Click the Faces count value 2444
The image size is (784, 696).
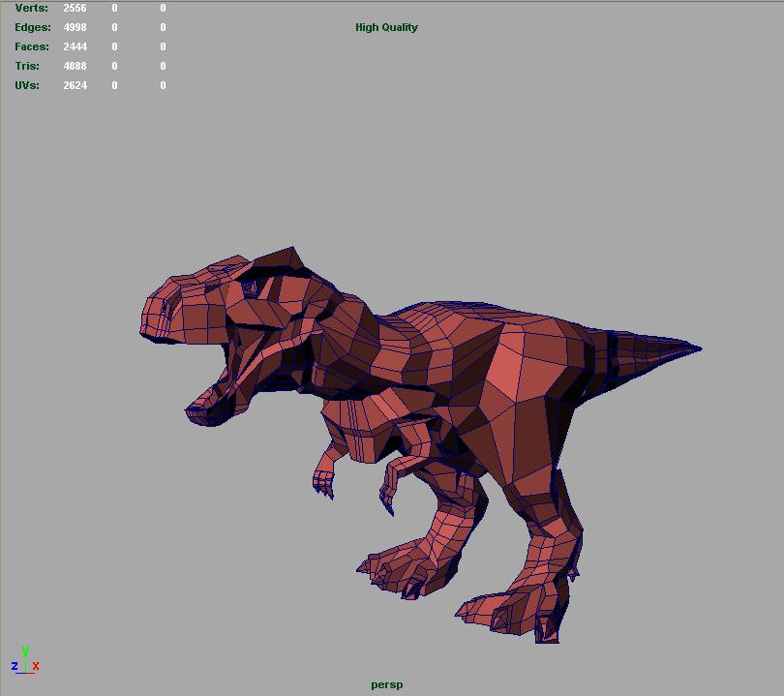75,46
